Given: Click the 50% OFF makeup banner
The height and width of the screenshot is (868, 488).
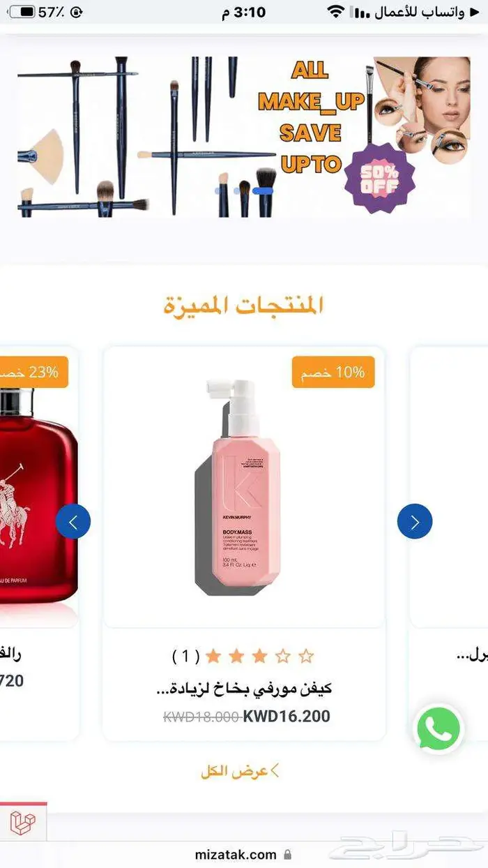Looking at the screenshot, I should point(244,137).
